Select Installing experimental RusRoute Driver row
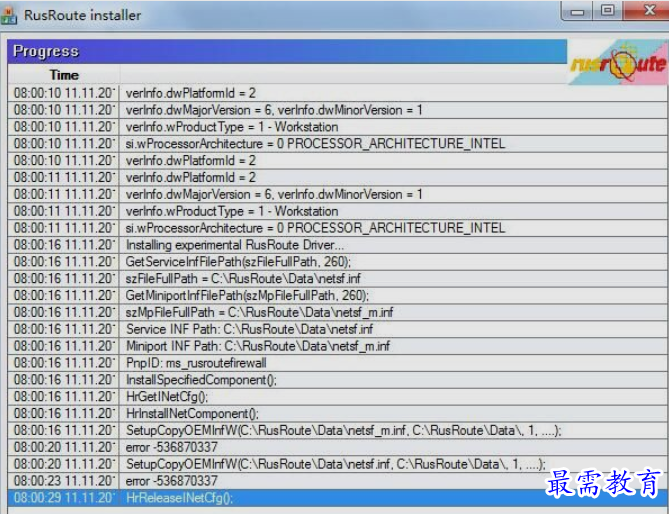Viewport: 669px width, 514px height. 337,245
